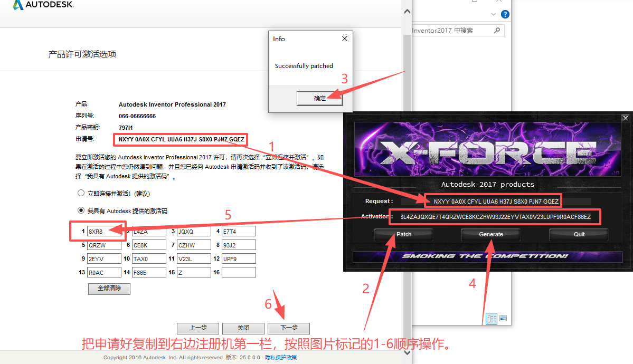
Task: Confirm the Successfully patched dialog with 确定
Action: click(319, 99)
